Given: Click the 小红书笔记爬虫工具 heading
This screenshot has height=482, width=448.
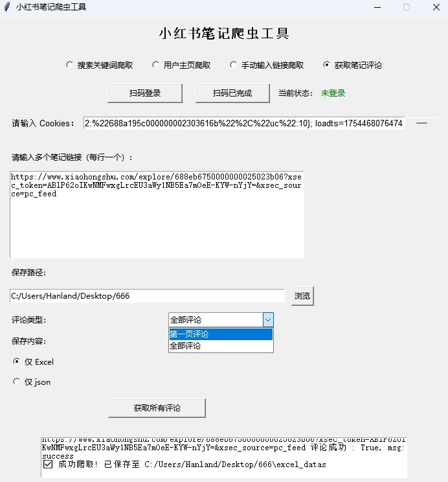Looking at the screenshot, I should tap(224, 33).
